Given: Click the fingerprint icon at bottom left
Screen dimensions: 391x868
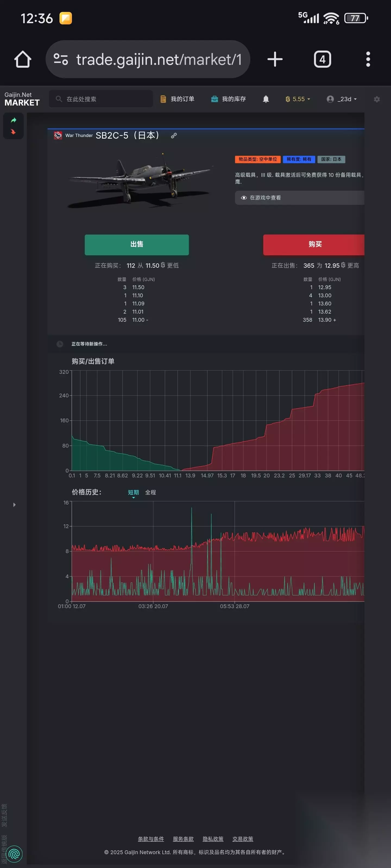Looking at the screenshot, I should tap(14, 854).
